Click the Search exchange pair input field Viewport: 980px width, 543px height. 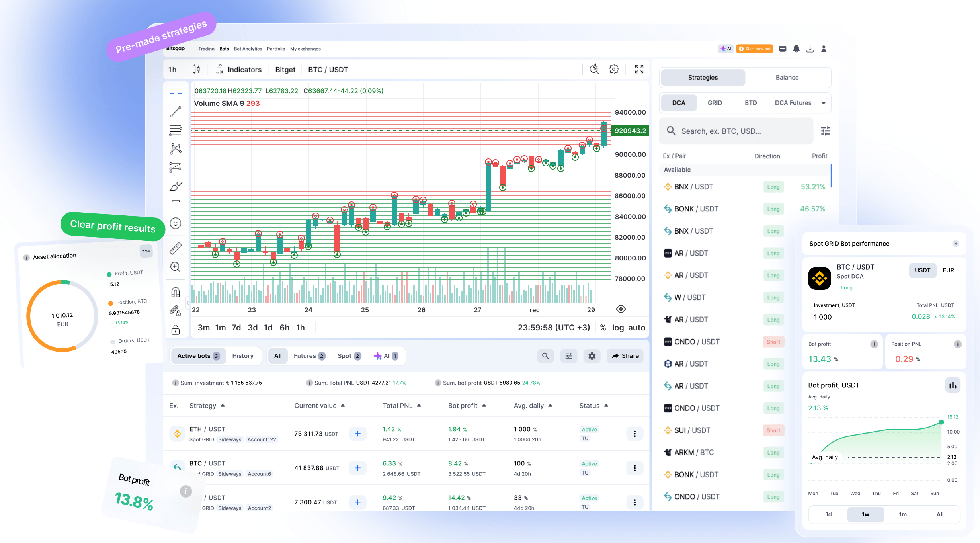point(736,131)
